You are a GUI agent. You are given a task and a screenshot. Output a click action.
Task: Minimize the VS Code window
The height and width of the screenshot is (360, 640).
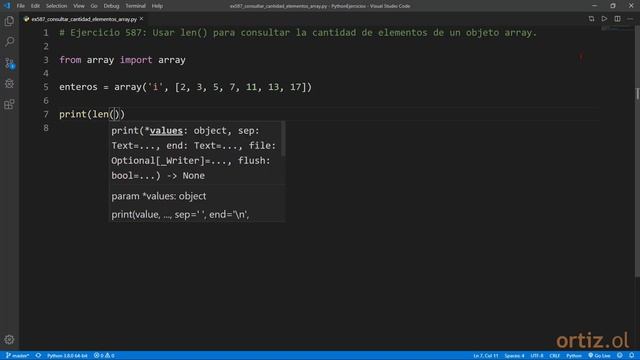click(x=594, y=6)
